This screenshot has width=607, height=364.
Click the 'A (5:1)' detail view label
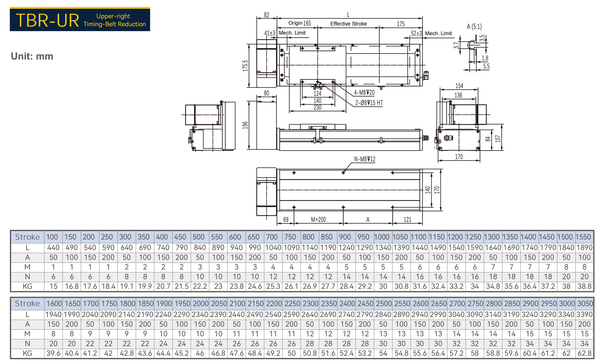pyautogui.click(x=474, y=27)
